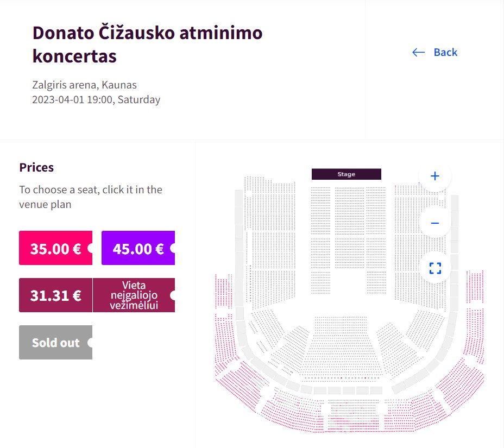This screenshot has width=504, height=448.
Task: Click the grey Sold out legend tag
Action: [x=55, y=342]
